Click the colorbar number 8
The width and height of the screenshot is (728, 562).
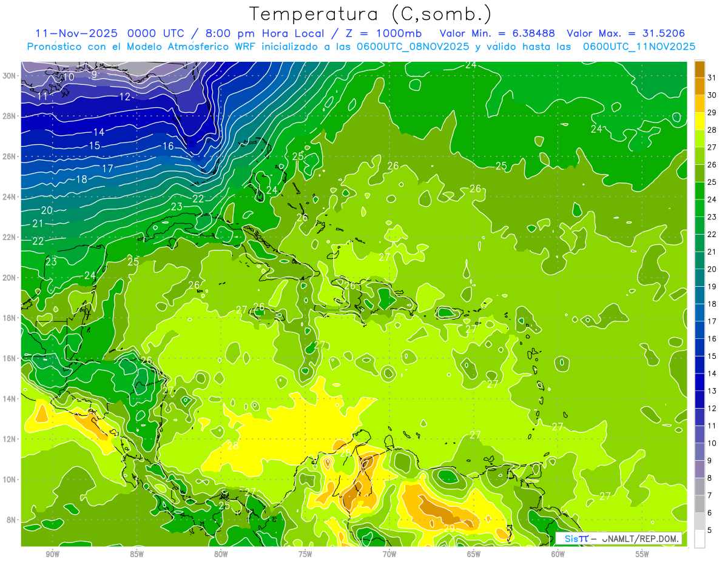click(x=710, y=478)
